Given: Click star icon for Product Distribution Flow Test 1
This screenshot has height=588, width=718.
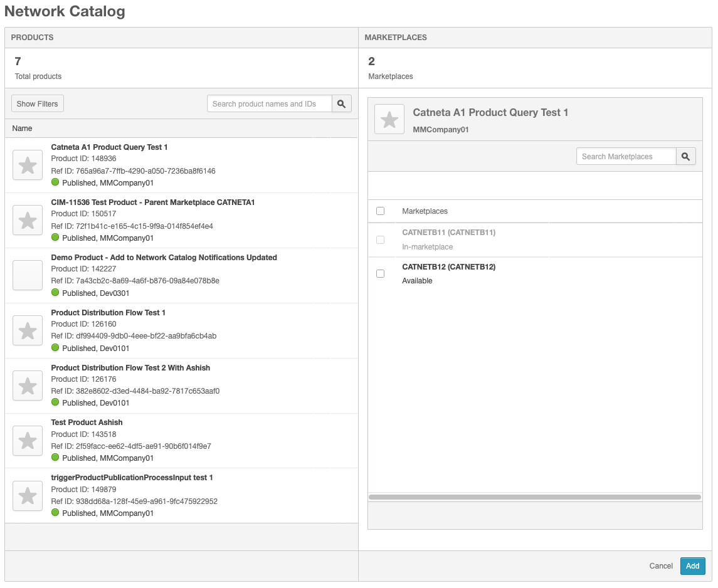Looking at the screenshot, I should point(28,331).
